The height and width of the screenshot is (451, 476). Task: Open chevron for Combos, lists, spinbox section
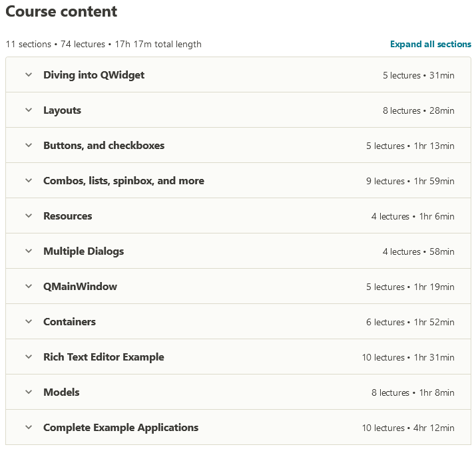[x=29, y=180]
